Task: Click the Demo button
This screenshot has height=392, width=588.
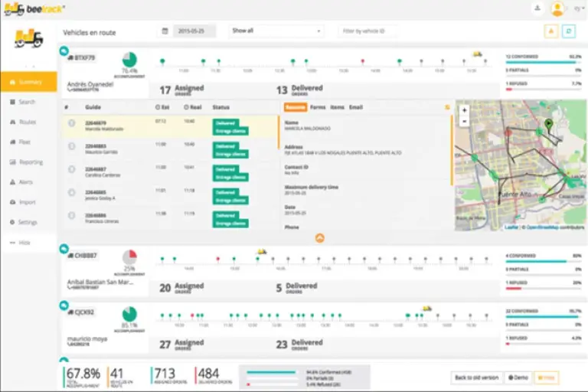Action: point(518,378)
